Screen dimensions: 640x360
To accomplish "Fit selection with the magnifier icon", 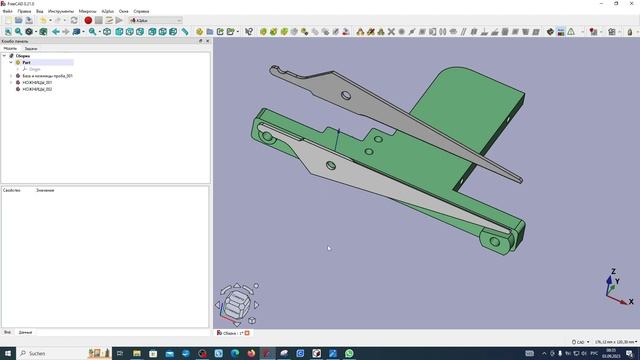I will 18,32.
